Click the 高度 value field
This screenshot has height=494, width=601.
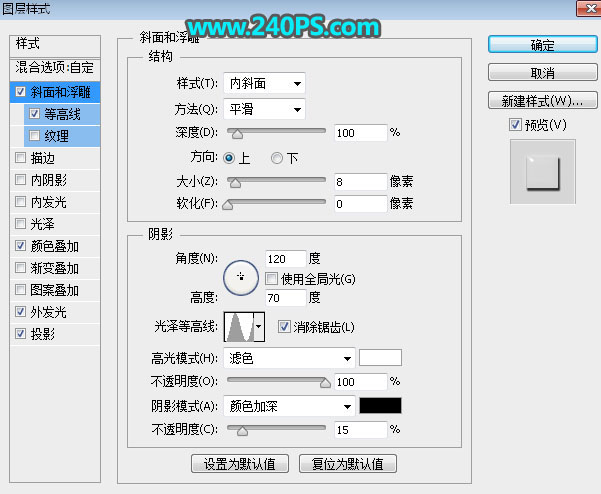click(x=286, y=298)
